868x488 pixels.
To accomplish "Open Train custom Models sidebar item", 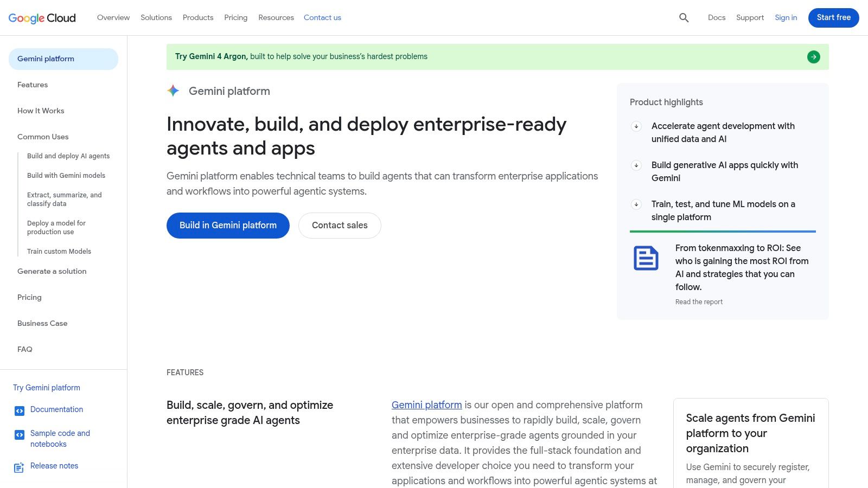I will click(59, 252).
